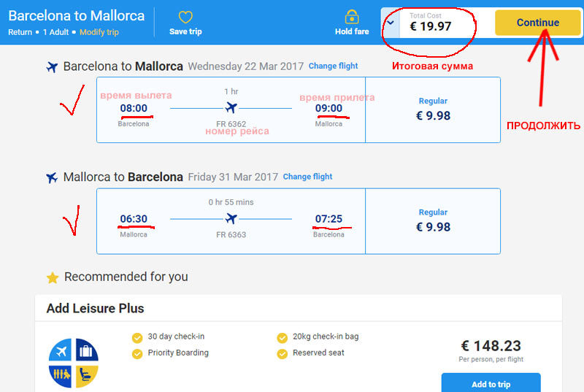
Task: Click the 08:00 Barcelona departure time
Action: click(x=134, y=108)
